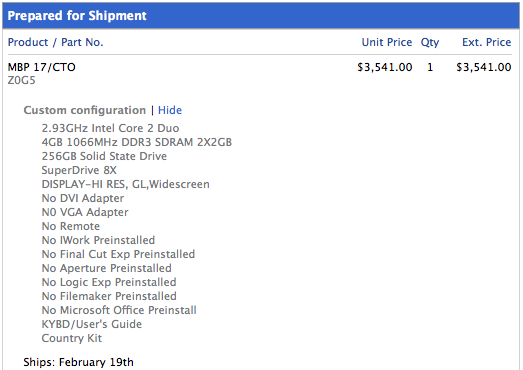523x370 pixels.
Task: Click the 256GB Solid State Drive entry
Action: point(104,156)
